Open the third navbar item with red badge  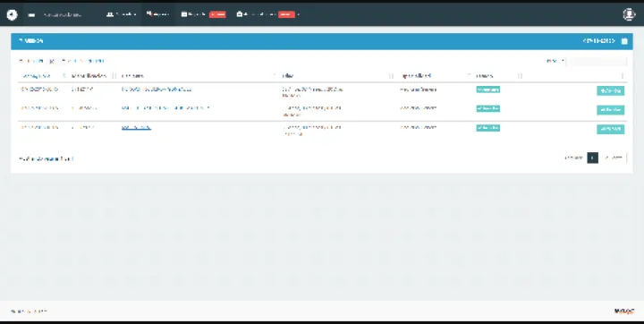(203, 14)
